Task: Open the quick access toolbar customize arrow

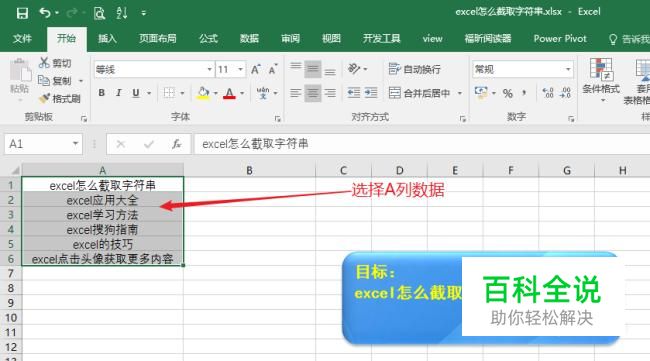Action: 143,13
